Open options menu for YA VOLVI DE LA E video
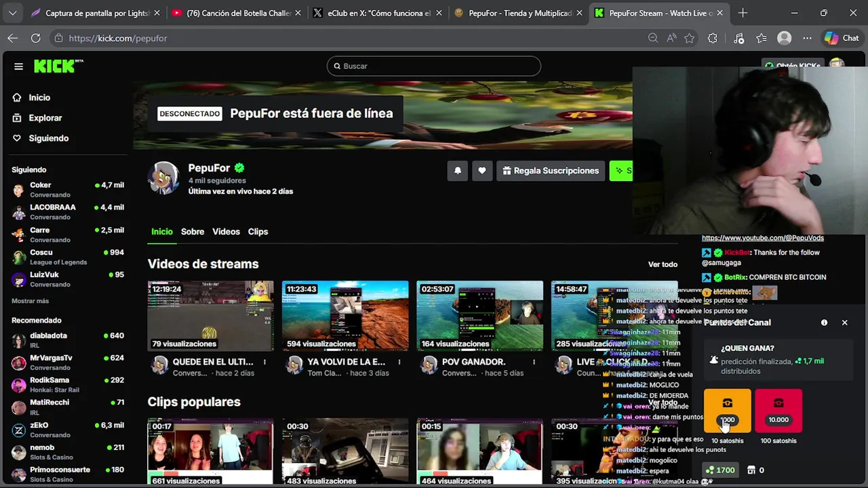 click(399, 363)
